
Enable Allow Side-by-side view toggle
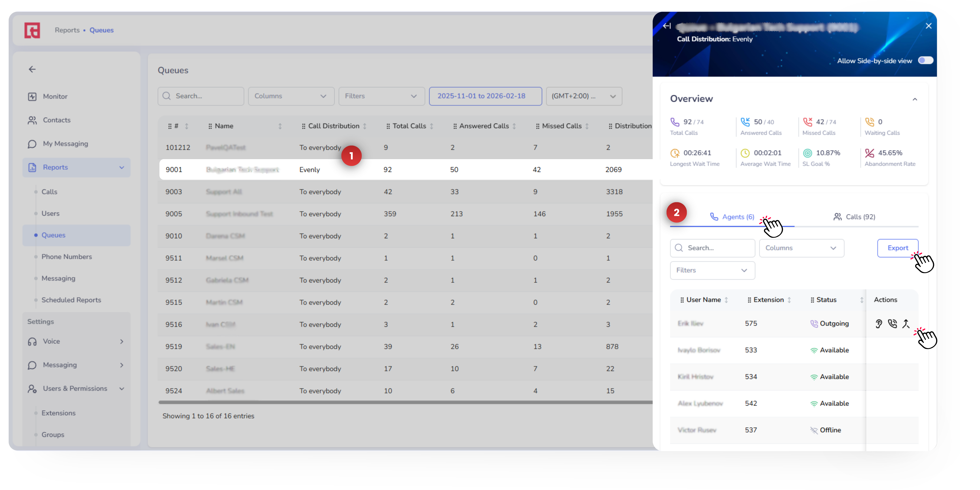pos(925,60)
